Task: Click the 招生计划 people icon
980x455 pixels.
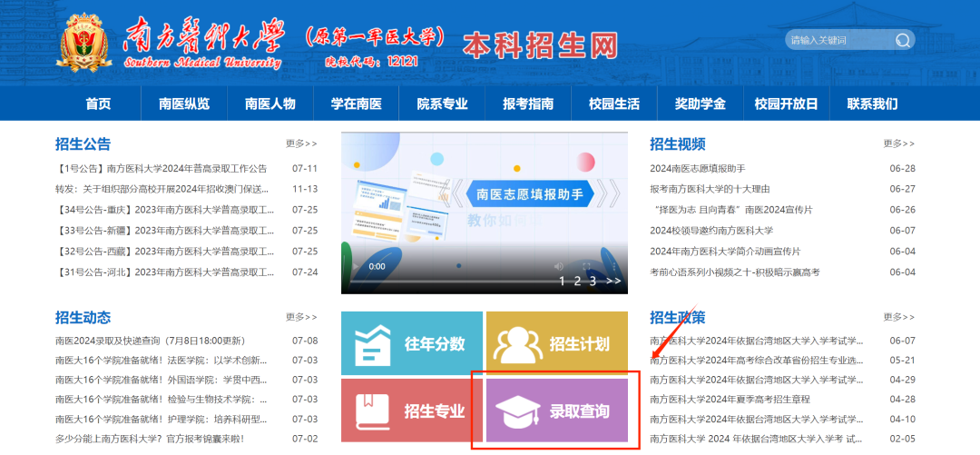Action: [x=518, y=344]
